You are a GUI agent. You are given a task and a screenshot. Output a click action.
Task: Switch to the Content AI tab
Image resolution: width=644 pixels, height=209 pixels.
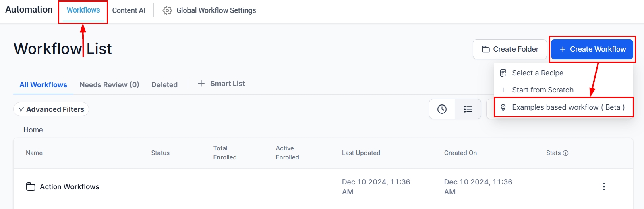click(128, 10)
